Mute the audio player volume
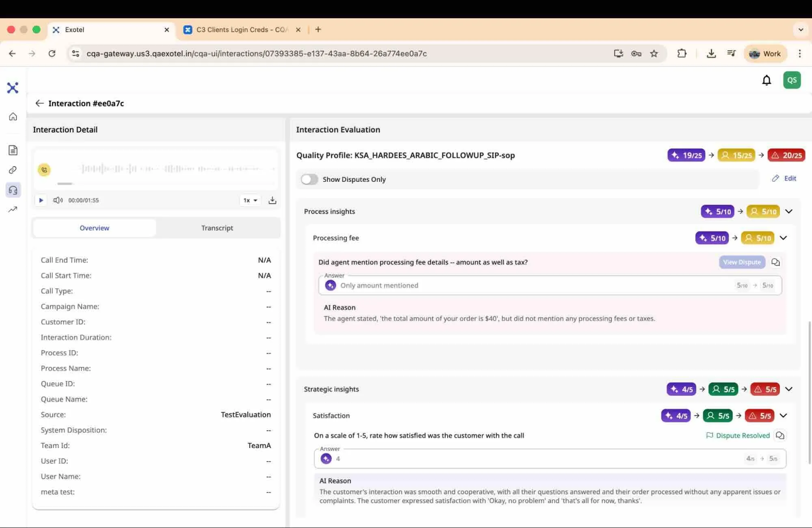812x528 pixels. (x=58, y=200)
